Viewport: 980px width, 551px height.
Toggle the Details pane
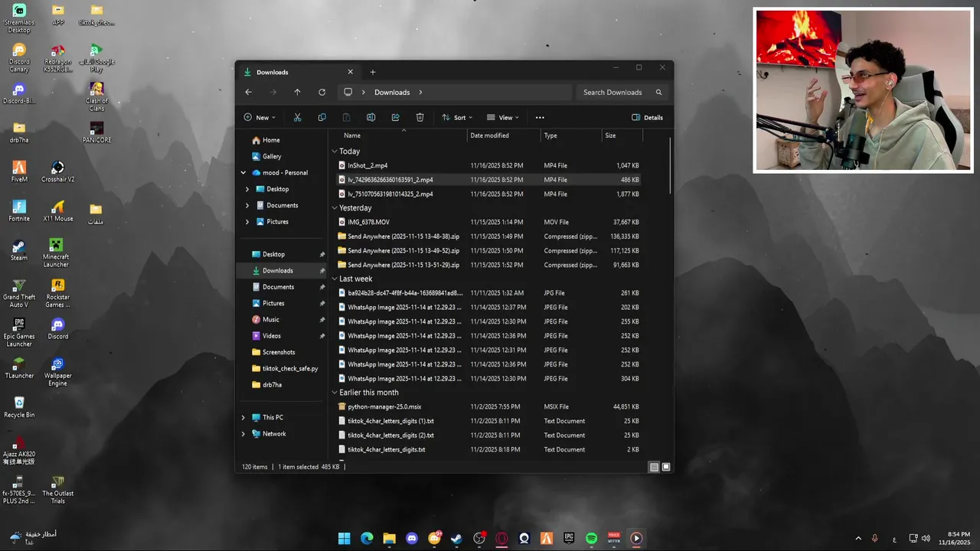pyautogui.click(x=647, y=117)
